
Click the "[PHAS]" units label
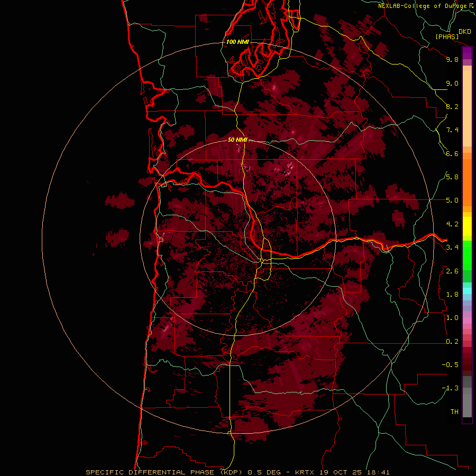coord(447,36)
